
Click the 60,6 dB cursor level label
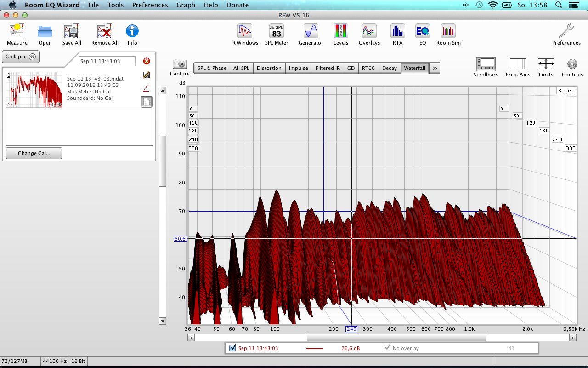click(x=180, y=239)
